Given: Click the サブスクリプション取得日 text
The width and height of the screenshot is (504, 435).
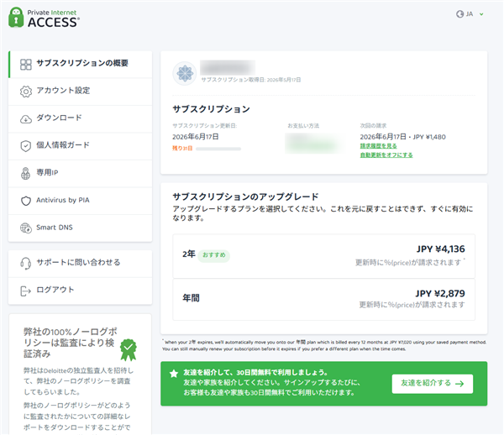Looking at the screenshot, I should (x=251, y=80).
